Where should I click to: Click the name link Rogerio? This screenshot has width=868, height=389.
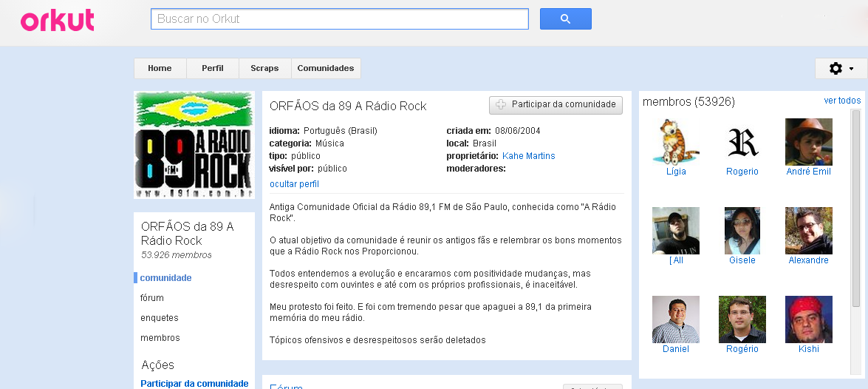742,172
